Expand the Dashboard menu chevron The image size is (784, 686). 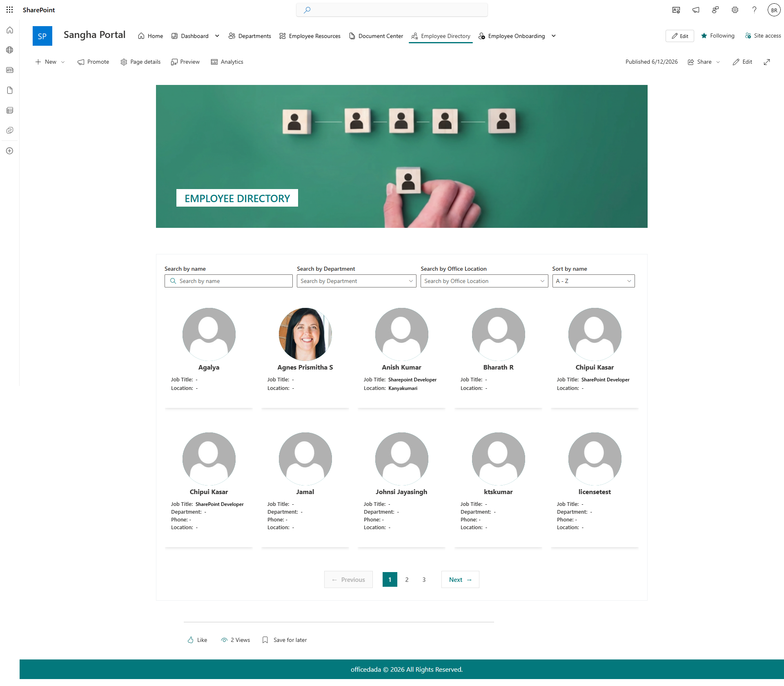[x=217, y=36]
